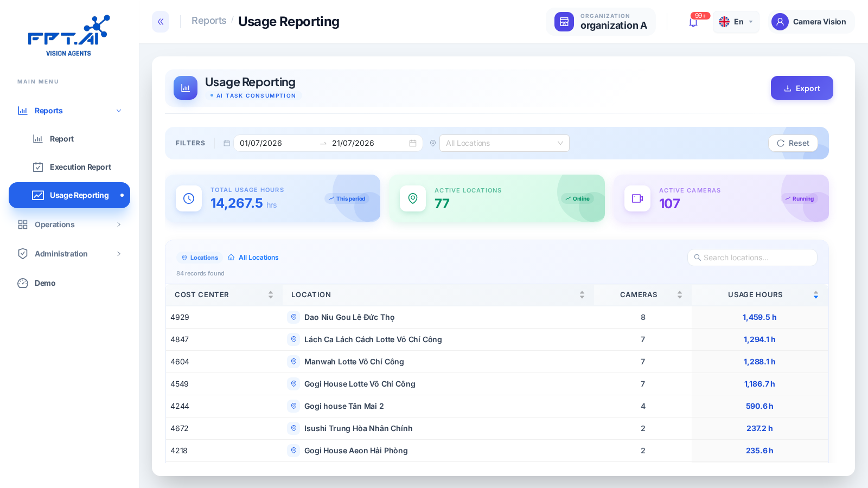Screen dimensions: 868x488
Task: Expand the Operations menu
Action: (69, 224)
